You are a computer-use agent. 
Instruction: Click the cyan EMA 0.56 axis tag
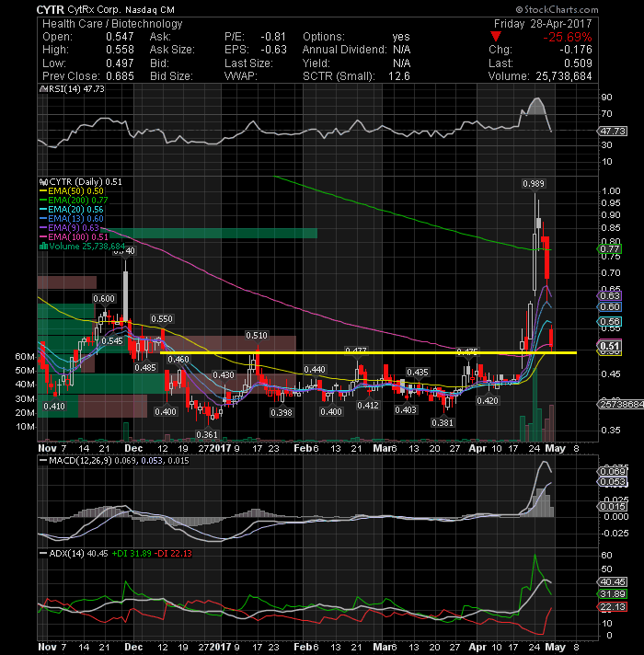[609, 322]
